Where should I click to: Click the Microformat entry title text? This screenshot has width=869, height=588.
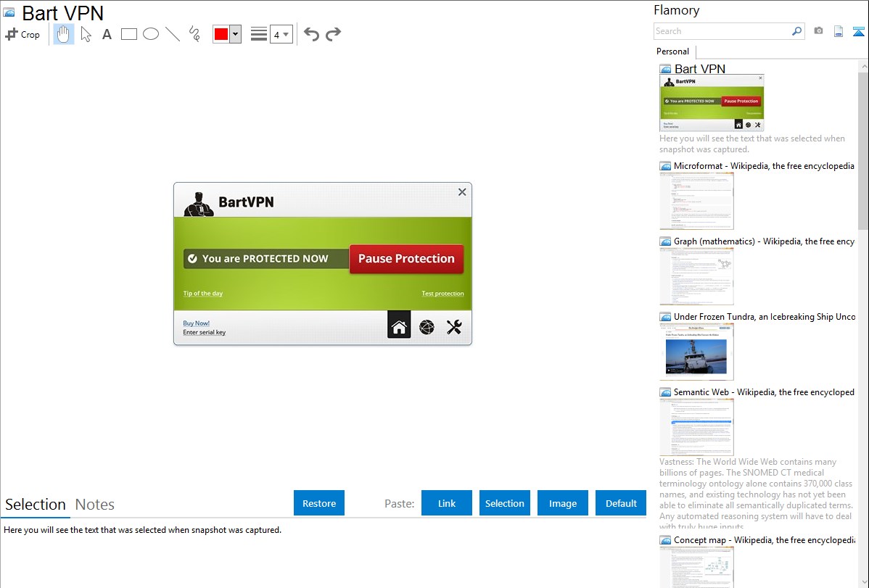pos(764,166)
